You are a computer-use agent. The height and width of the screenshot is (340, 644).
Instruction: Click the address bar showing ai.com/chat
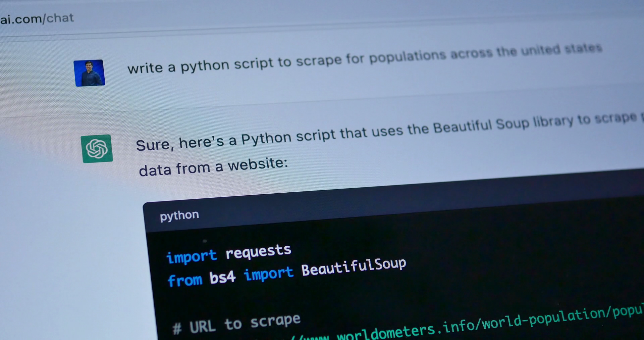[x=37, y=18]
